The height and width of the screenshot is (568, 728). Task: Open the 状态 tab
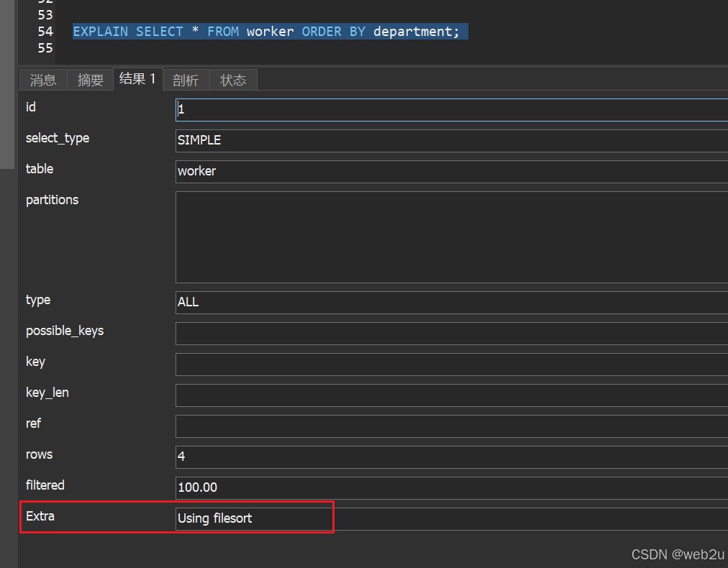pos(233,80)
